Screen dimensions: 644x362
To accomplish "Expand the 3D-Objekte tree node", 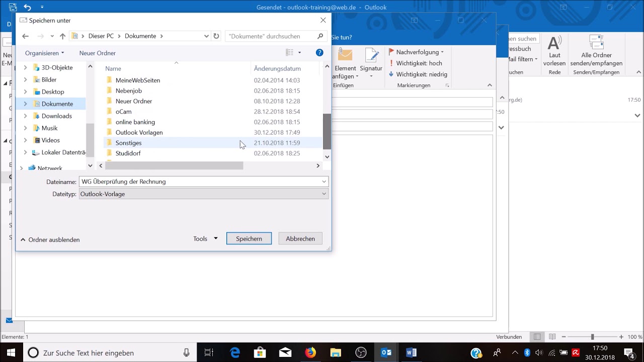I will click(25, 67).
